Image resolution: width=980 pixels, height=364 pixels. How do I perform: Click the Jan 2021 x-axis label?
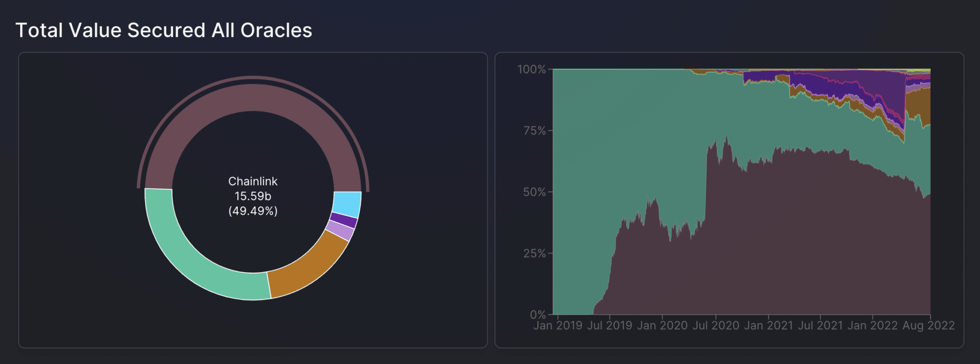pyautogui.click(x=768, y=326)
